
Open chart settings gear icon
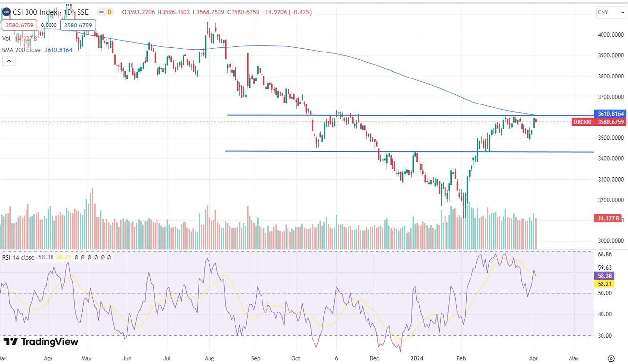(x=611, y=358)
